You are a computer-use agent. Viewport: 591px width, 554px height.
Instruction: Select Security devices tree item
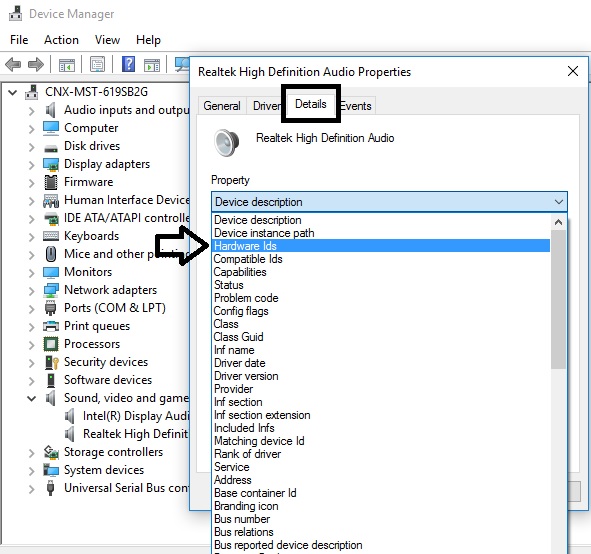[x=106, y=362]
